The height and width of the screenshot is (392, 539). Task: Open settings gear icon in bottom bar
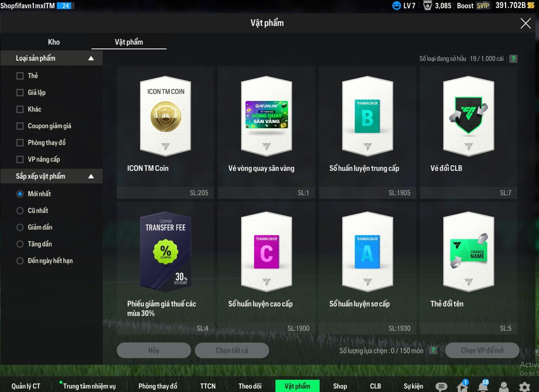pos(524,386)
